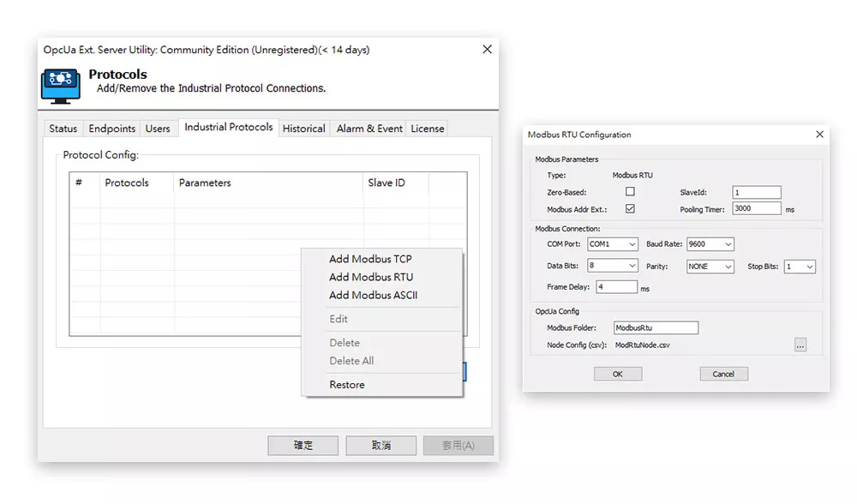
Task: Select Add Modbus RTU menu entry
Action: pos(370,277)
